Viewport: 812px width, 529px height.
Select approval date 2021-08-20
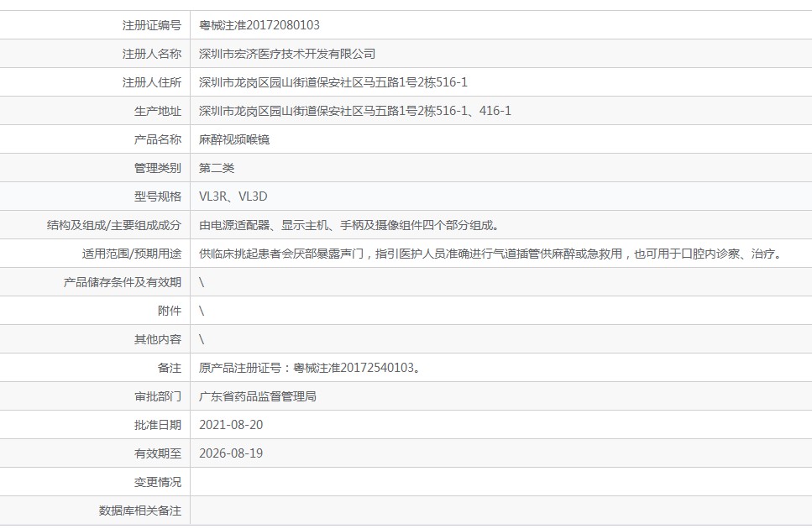[x=231, y=425]
